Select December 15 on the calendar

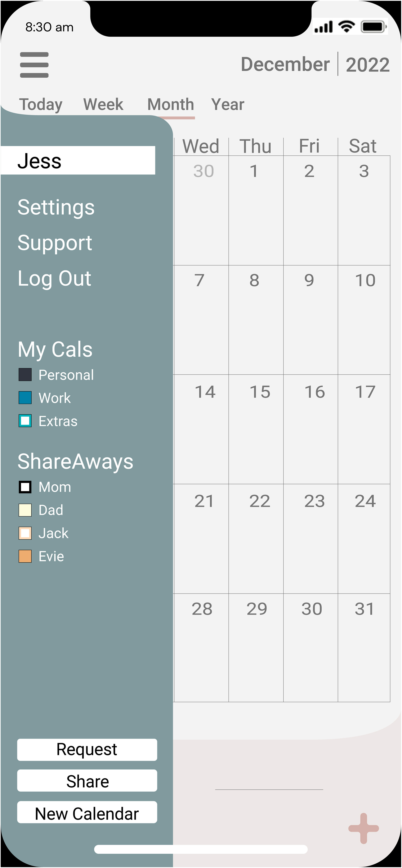(x=256, y=429)
